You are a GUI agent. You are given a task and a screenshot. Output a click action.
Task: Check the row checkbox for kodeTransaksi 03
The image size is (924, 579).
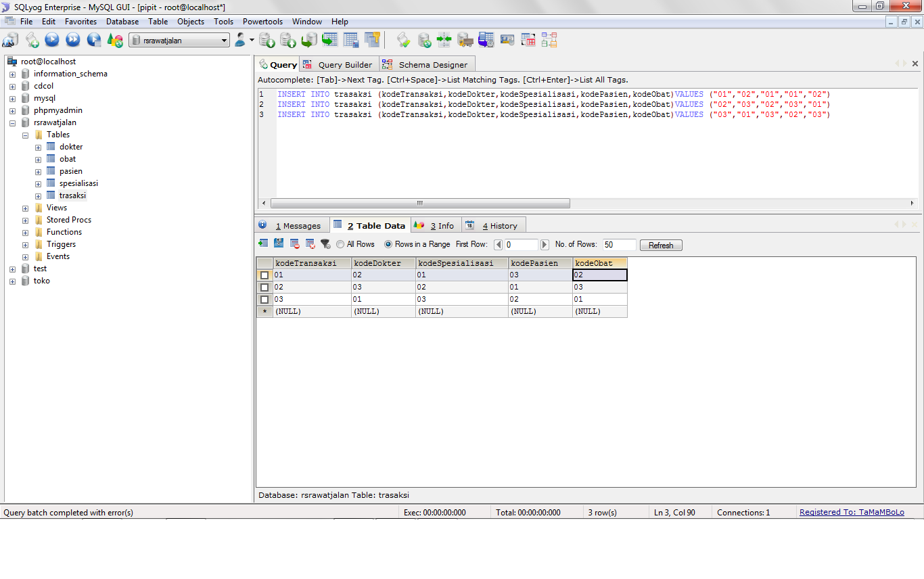(264, 300)
